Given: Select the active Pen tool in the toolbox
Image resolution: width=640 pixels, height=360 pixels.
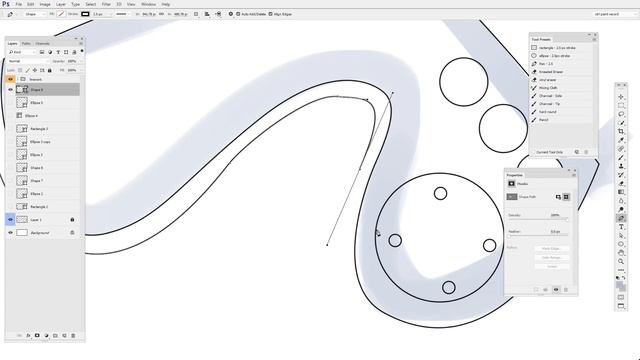Looking at the screenshot, I should click(621, 218).
